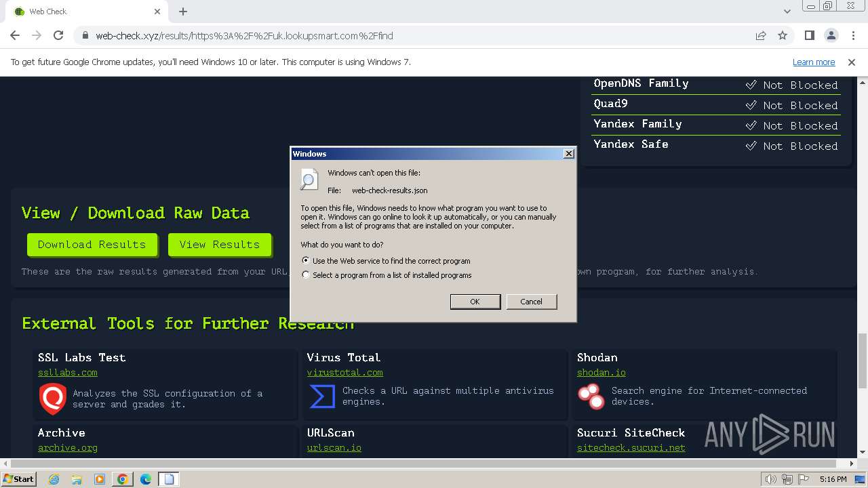Launch Internet Explorer from the taskbar
Viewport: 868px width, 488px height.
54,479
